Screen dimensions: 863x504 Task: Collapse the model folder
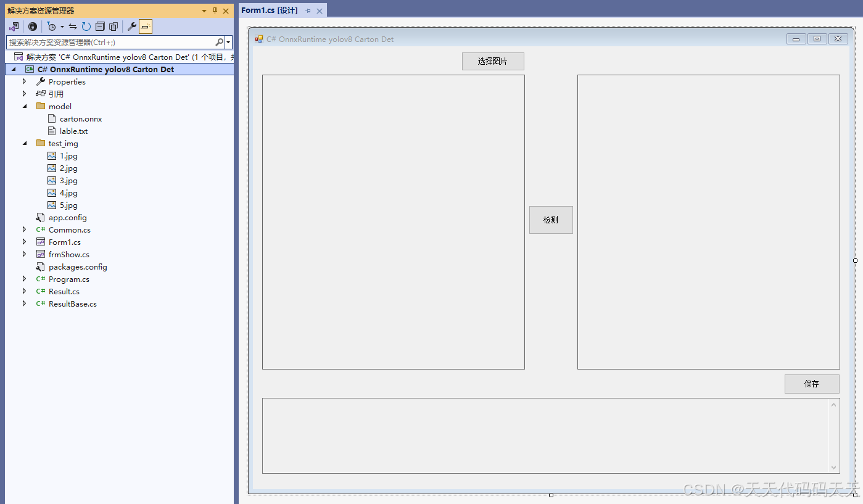(x=25, y=106)
